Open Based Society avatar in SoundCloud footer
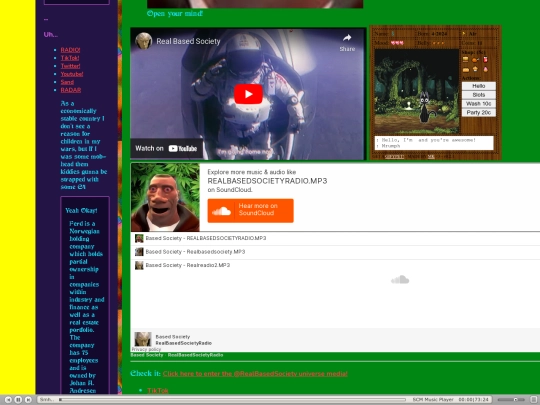Image resolution: width=540 pixels, height=405 pixels. (x=143, y=339)
